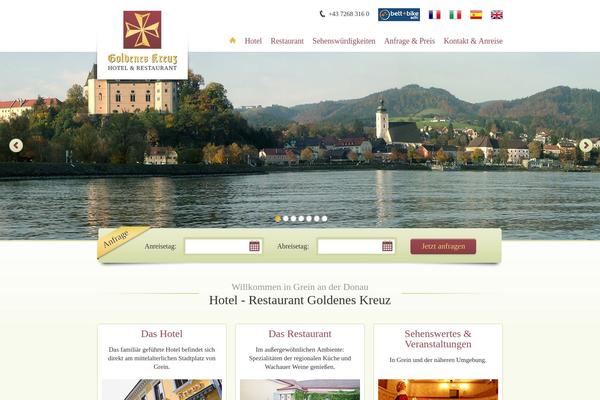This screenshot has height=400, width=600.
Task: Open the Anreisetag calendar picker
Action: [254, 246]
